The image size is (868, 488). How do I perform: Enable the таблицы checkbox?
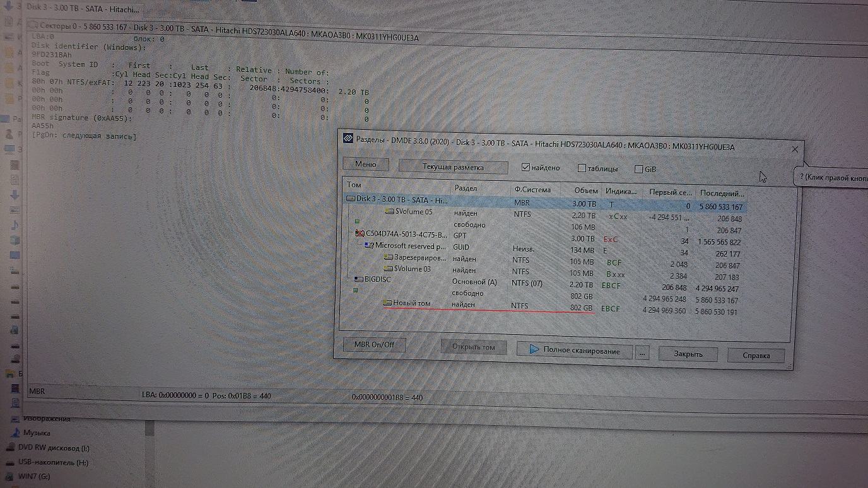pos(582,168)
